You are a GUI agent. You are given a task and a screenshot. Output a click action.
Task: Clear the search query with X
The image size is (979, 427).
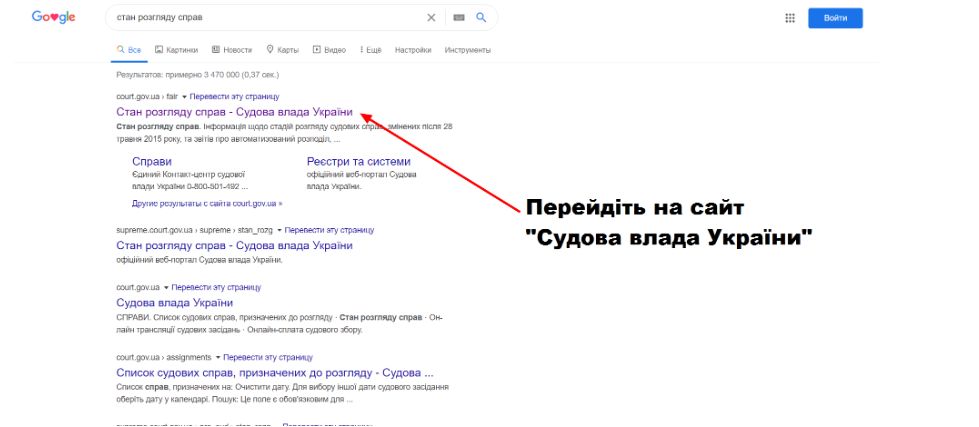(431, 18)
